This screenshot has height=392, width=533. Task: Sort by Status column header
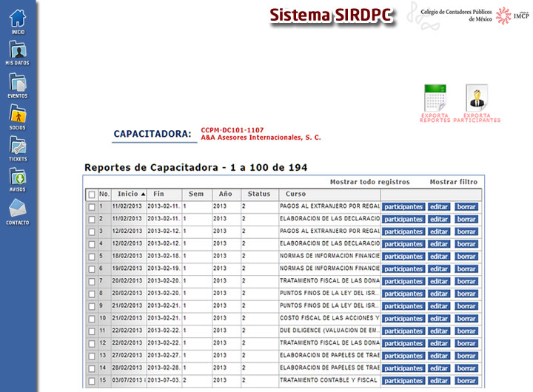point(259,194)
